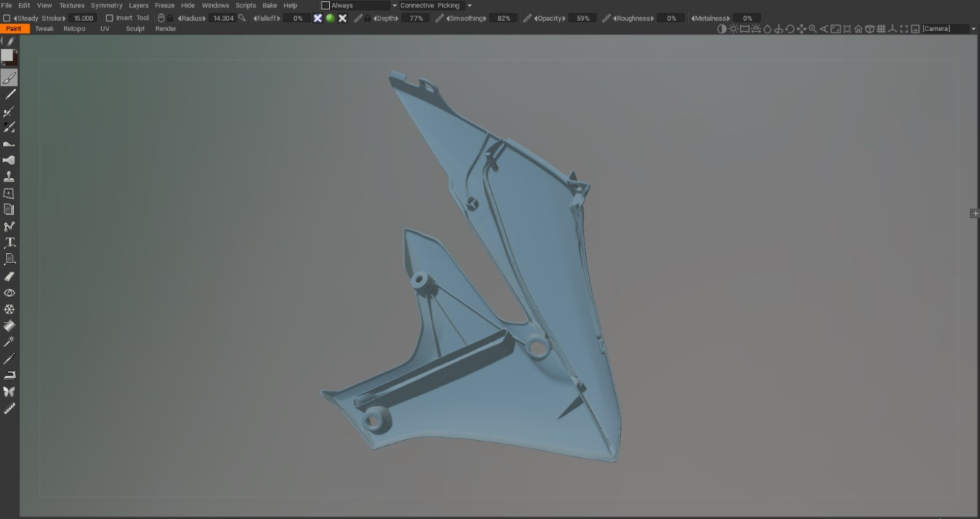The width and height of the screenshot is (980, 519).
Task: Enable the Steady Stroke checkbox
Action: 7,18
